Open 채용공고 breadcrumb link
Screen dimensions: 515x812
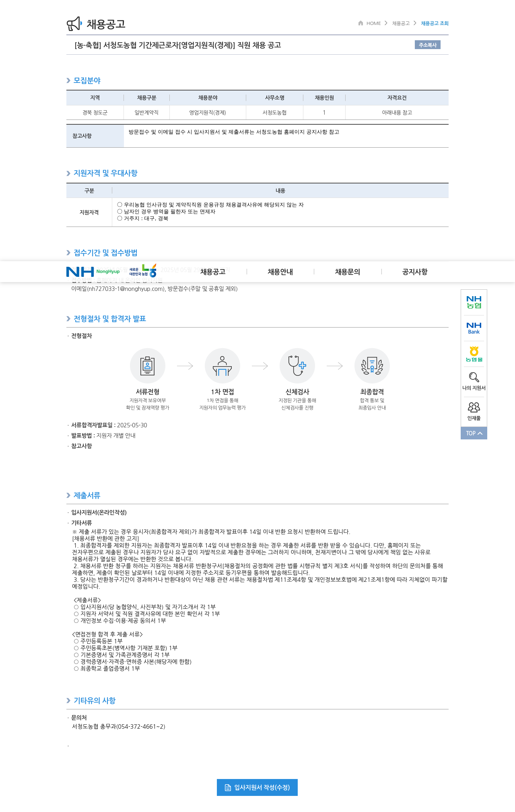[x=401, y=23]
